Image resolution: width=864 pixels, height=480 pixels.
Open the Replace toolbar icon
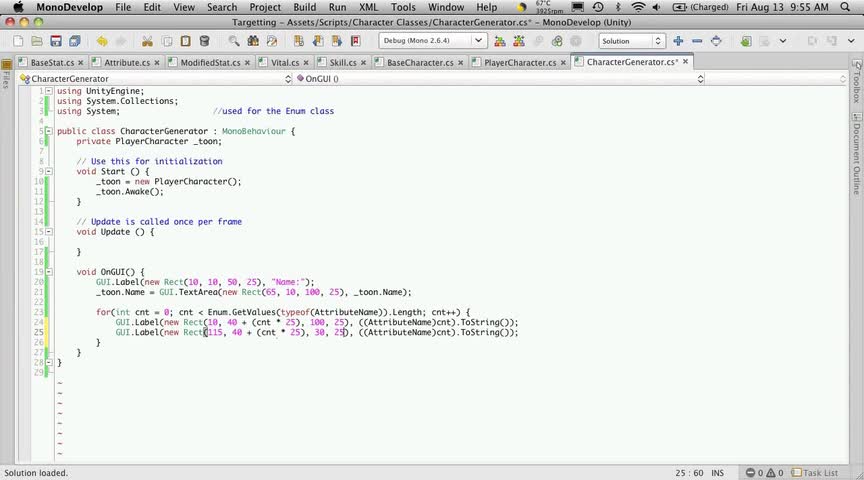tap(272, 41)
